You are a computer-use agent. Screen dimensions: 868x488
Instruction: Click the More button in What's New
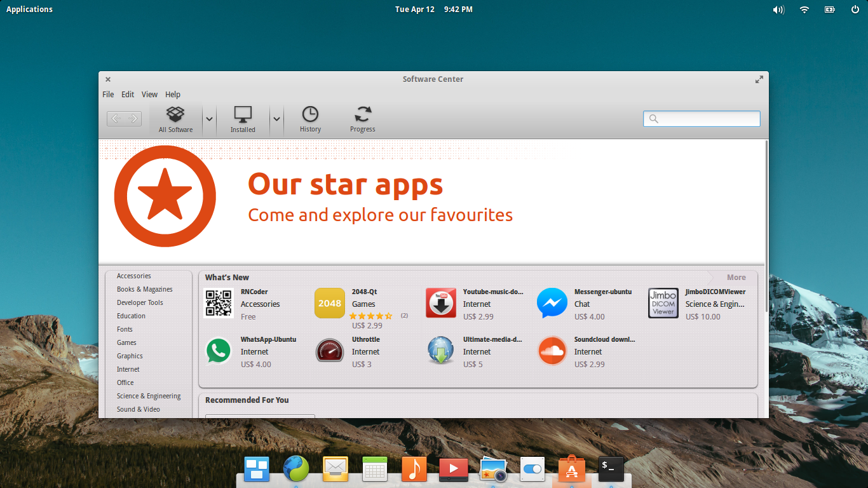click(736, 277)
